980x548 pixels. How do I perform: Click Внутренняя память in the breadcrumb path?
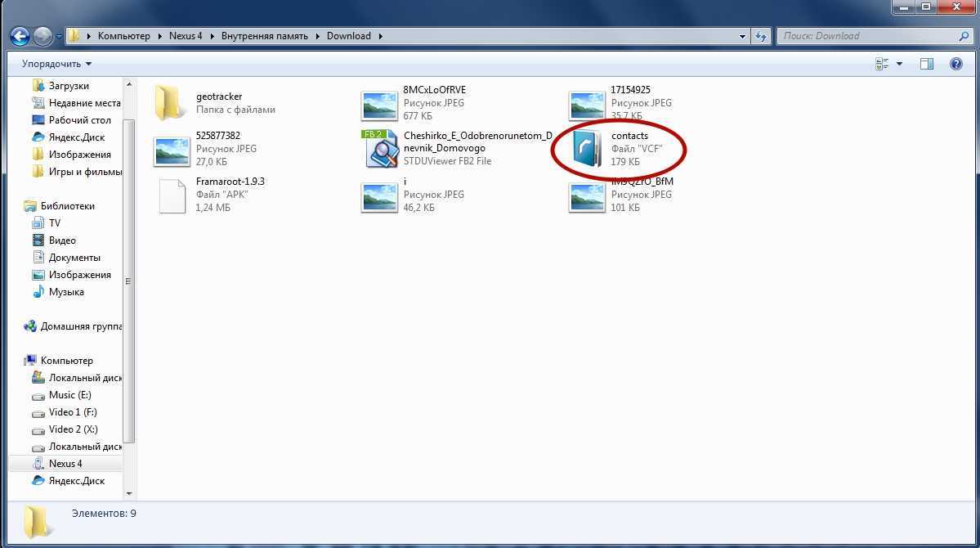[x=266, y=36]
